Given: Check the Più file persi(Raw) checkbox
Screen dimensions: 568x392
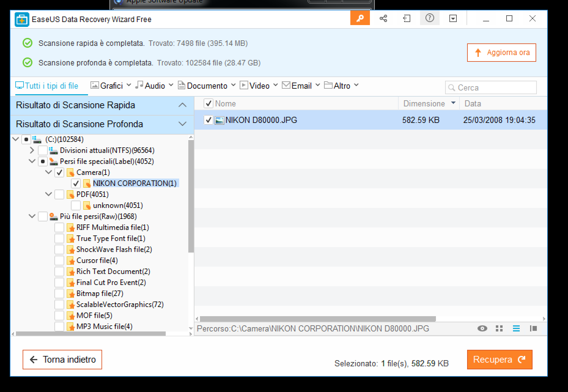Looking at the screenshot, I should click(x=43, y=216).
